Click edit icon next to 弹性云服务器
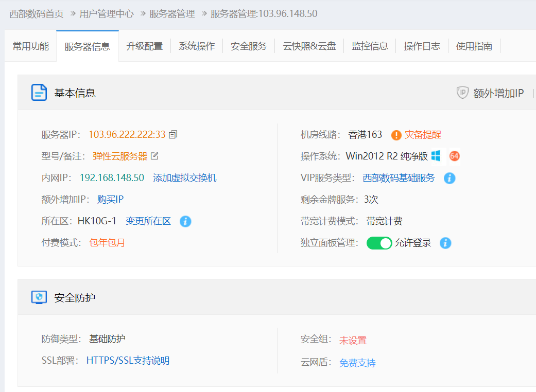This screenshot has width=536, height=392. [154, 156]
